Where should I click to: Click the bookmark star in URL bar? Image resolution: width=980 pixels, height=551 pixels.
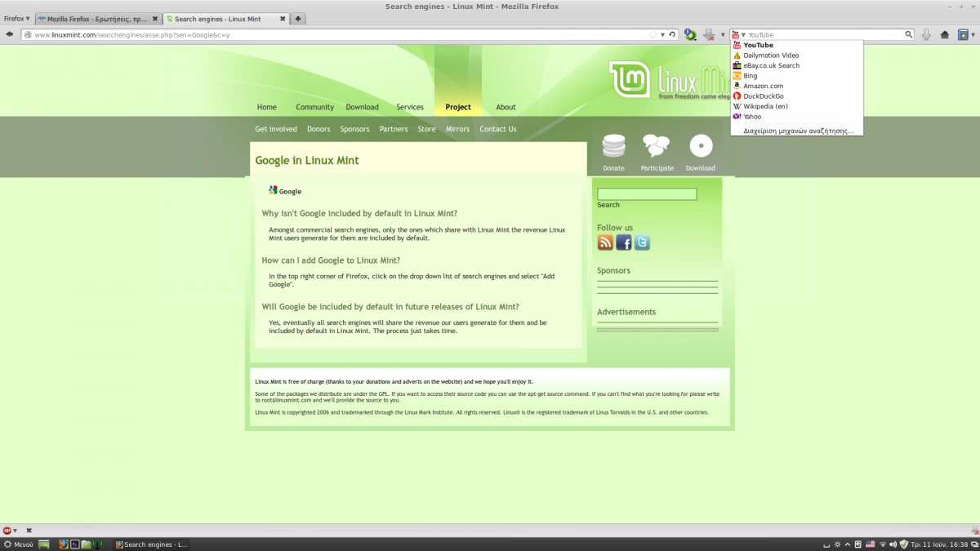click(x=653, y=34)
